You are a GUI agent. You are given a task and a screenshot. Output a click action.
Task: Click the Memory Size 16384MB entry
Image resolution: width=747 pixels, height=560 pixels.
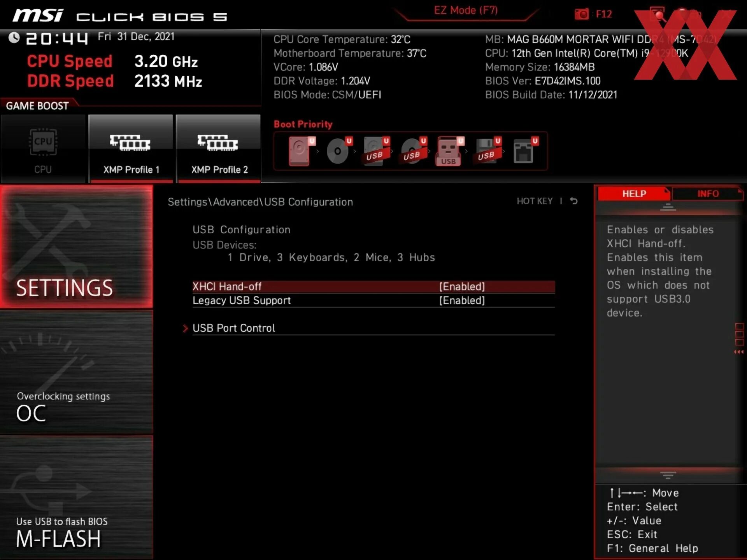pyautogui.click(x=540, y=67)
